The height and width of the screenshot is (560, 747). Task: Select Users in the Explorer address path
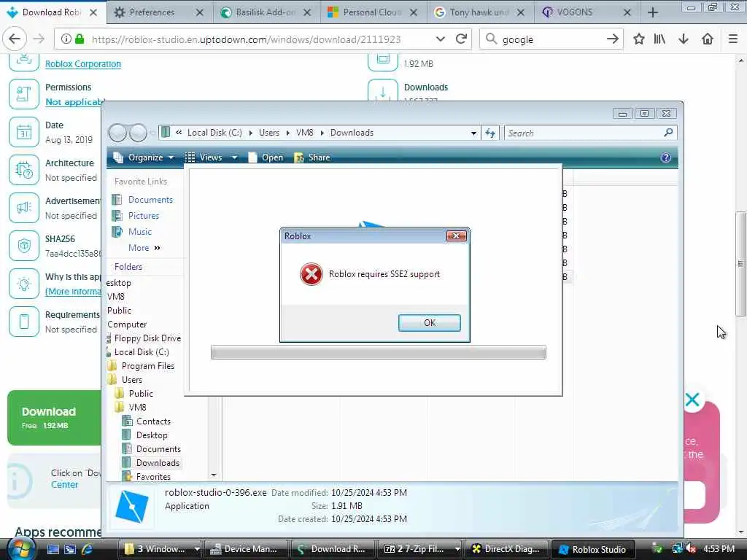coord(269,133)
